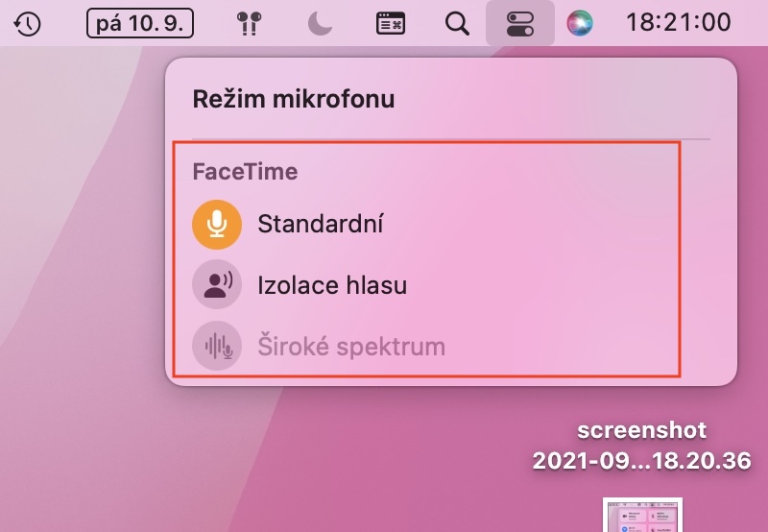Viewport: 768px width, 532px height.
Task: Click the Široké spektrum waveform icon
Action: click(x=216, y=346)
